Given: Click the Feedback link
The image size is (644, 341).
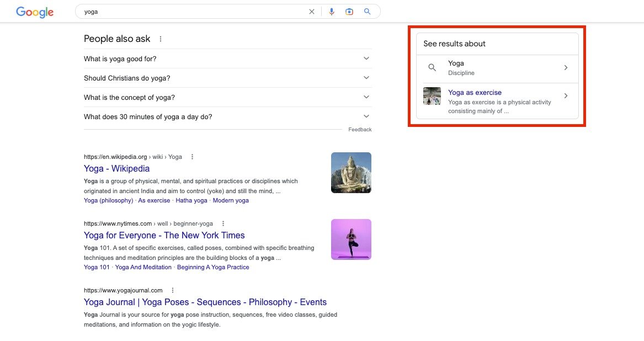Looking at the screenshot, I should pyautogui.click(x=360, y=129).
